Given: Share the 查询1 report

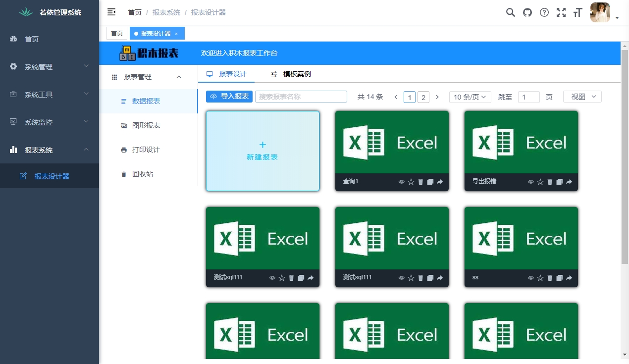Looking at the screenshot, I should click(440, 182).
